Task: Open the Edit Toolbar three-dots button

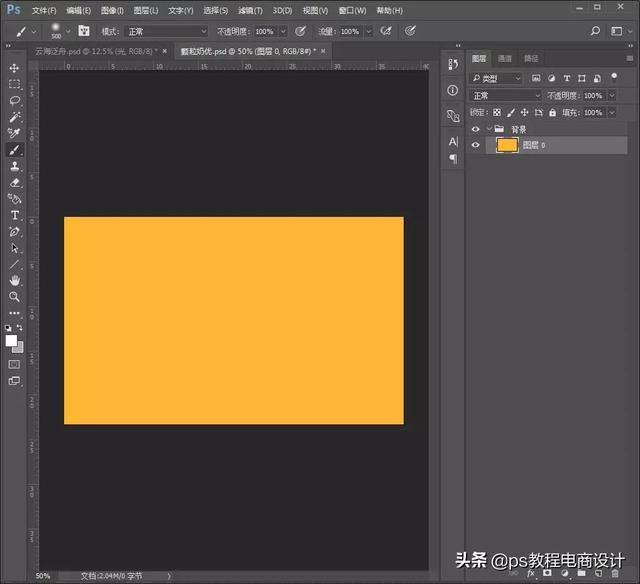Action: coord(14,313)
